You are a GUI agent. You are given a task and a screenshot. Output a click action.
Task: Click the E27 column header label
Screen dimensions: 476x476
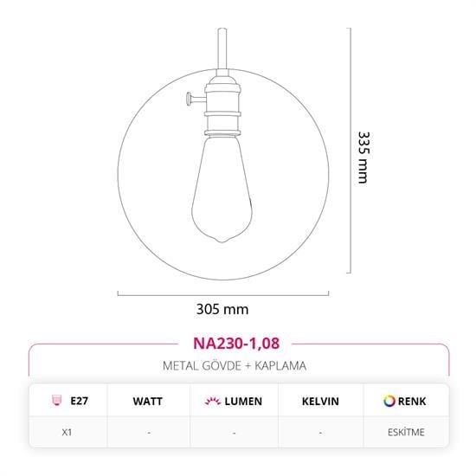coord(80,401)
